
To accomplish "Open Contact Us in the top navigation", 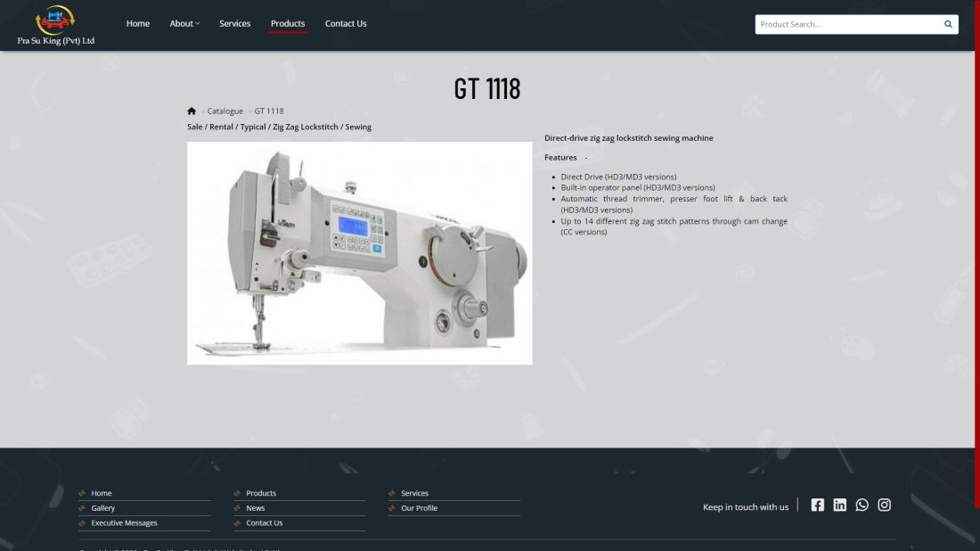I will [x=346, y=24].
